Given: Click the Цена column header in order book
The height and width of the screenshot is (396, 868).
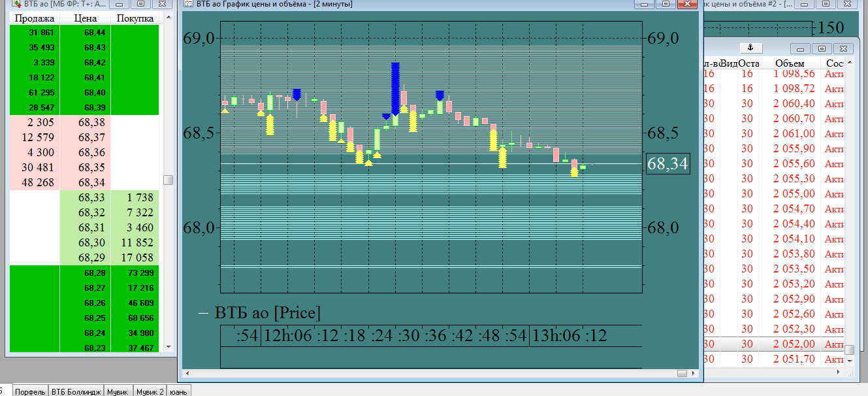Looking at the screenshot, I should tap(86, 18).
